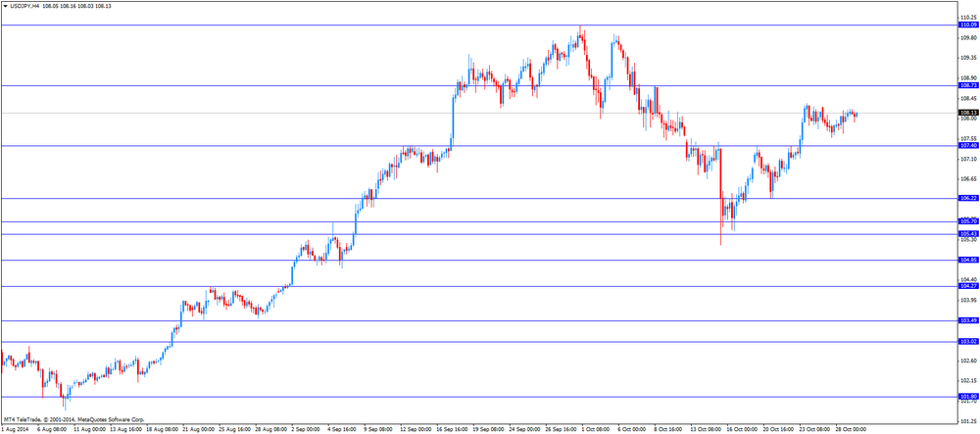Click the 13 Aug 16:00 time label
Viewport: 980px width, 434px height.
point(124,430)
